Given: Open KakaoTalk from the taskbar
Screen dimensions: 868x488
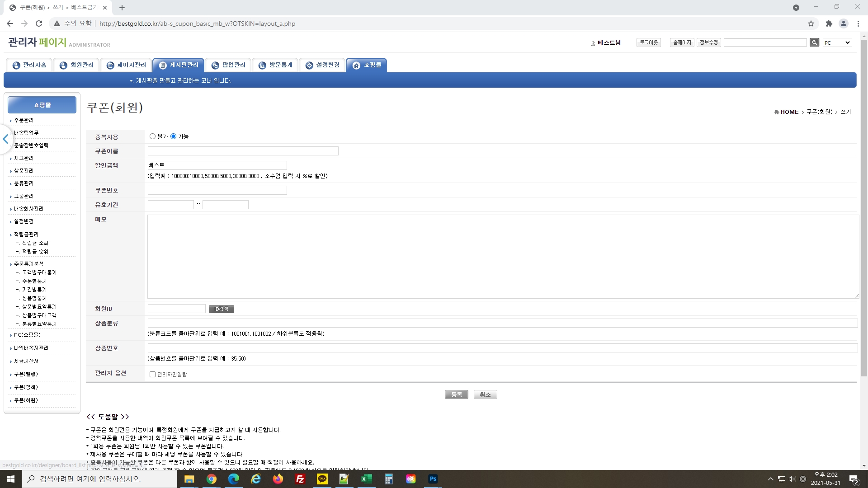Looking at the screenshot, I should [322, 479].
